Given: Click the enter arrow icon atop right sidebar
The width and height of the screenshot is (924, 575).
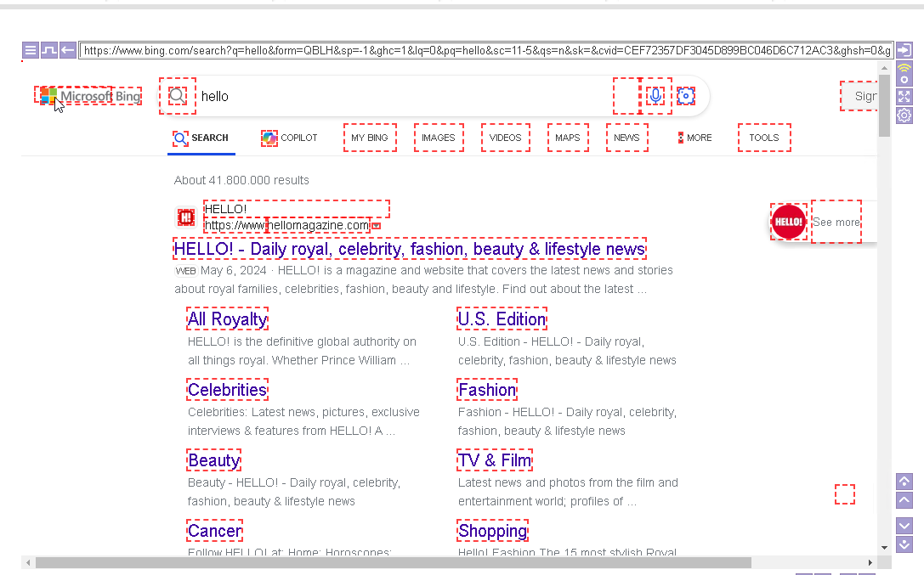Looking at the screenshot, I should point(904,50).
